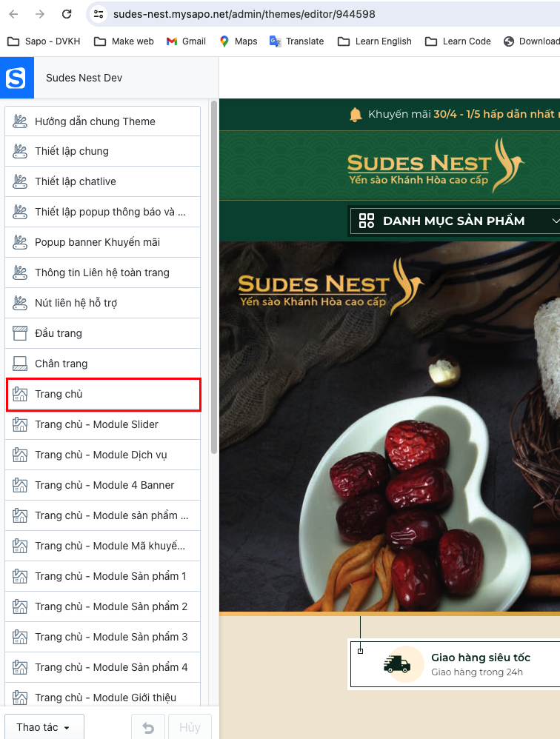The width and height of the screenshot is (560, 739).
Task: Click the hero banner slider image
Action: tap(390, 427)
